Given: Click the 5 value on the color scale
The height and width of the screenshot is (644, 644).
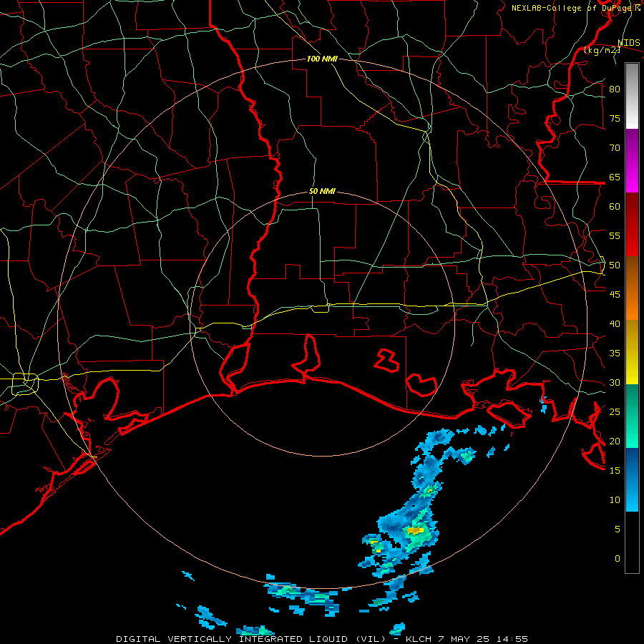Looking at the screenshot, I should click(x=618, y=530).
